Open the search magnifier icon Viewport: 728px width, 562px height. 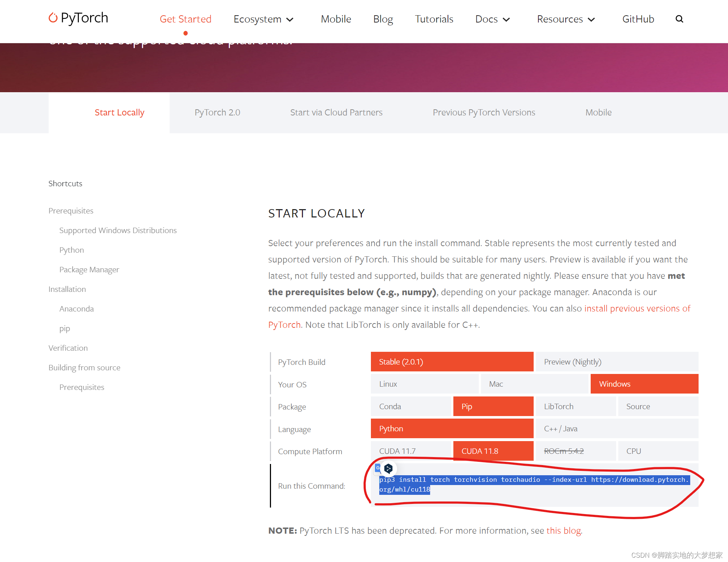pyautogui.click(x=679, y=19)
